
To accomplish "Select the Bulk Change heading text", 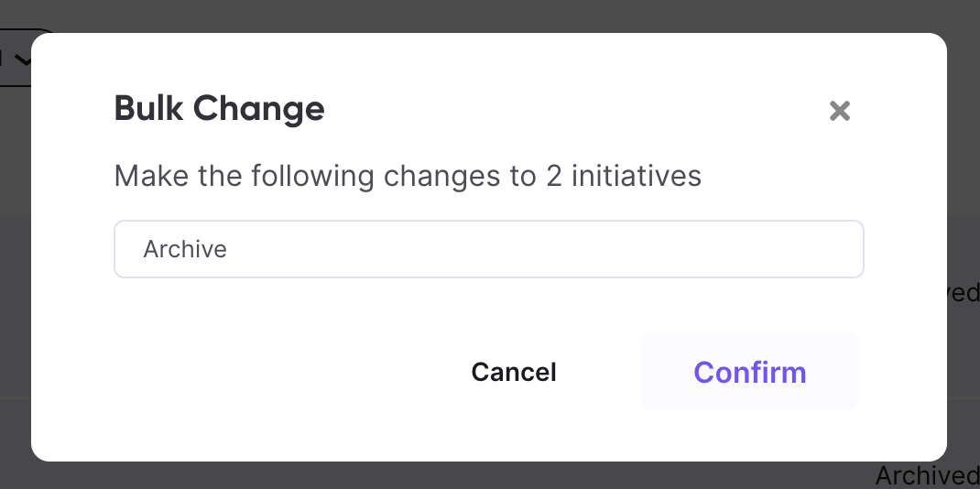I will coord(220,109).
